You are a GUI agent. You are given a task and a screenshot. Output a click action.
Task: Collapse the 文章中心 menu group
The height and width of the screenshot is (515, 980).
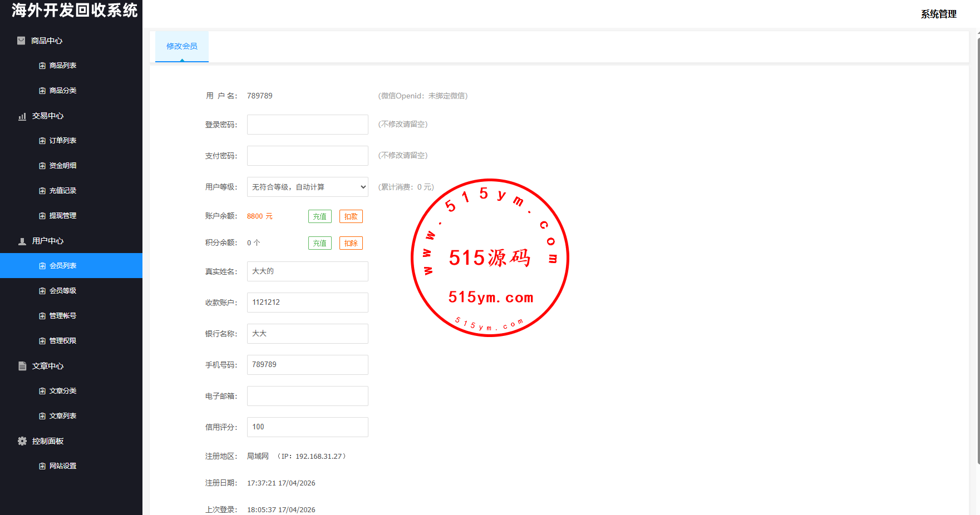pyautogui.click(x=48, y=366)
